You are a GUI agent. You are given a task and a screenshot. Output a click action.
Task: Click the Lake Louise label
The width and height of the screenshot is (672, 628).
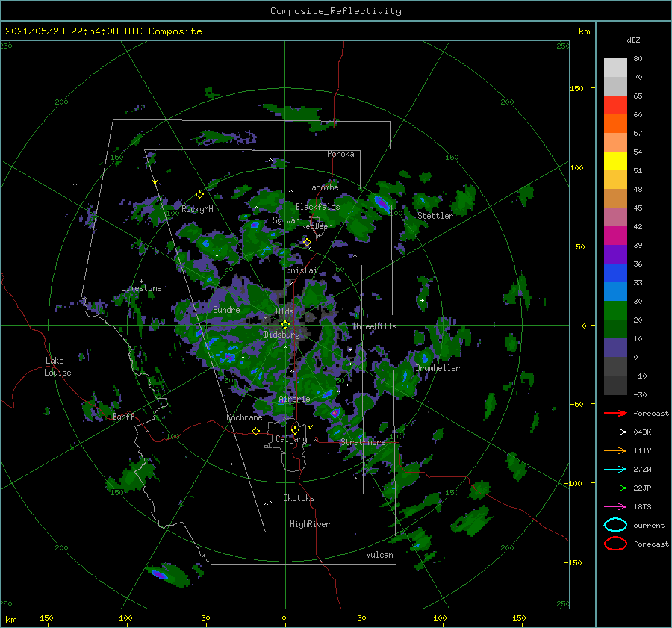(58, 367)
